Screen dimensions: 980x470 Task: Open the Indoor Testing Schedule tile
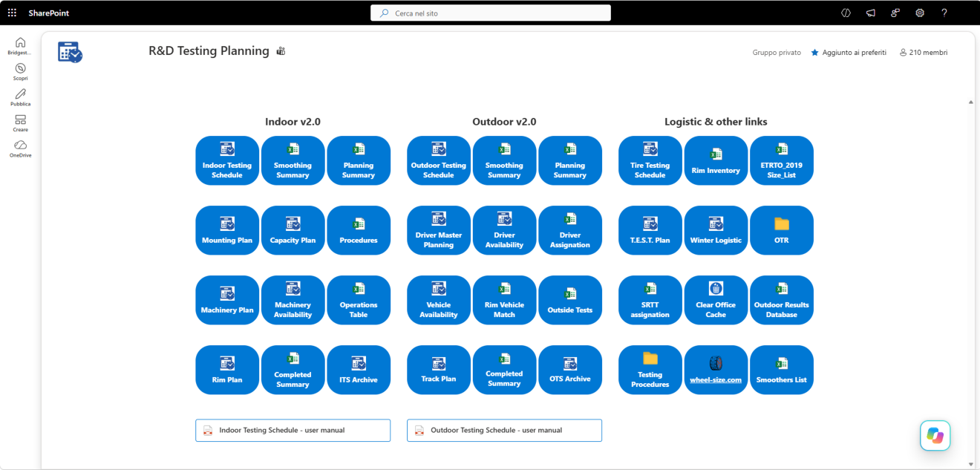coord(227,160)
